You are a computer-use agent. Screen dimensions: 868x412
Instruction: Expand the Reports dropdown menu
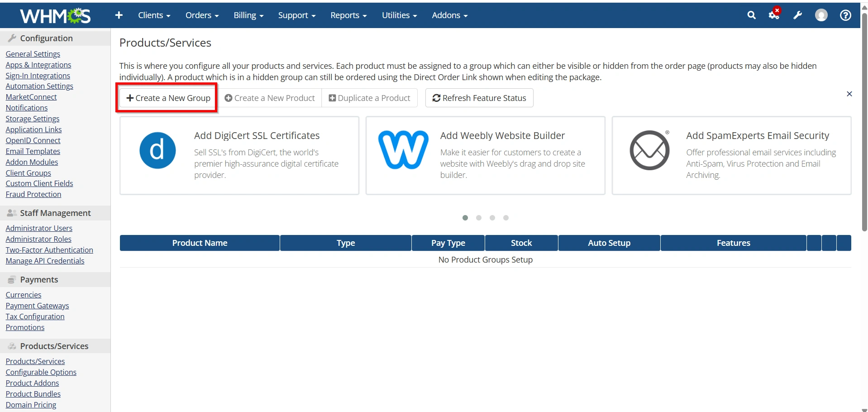348,15
